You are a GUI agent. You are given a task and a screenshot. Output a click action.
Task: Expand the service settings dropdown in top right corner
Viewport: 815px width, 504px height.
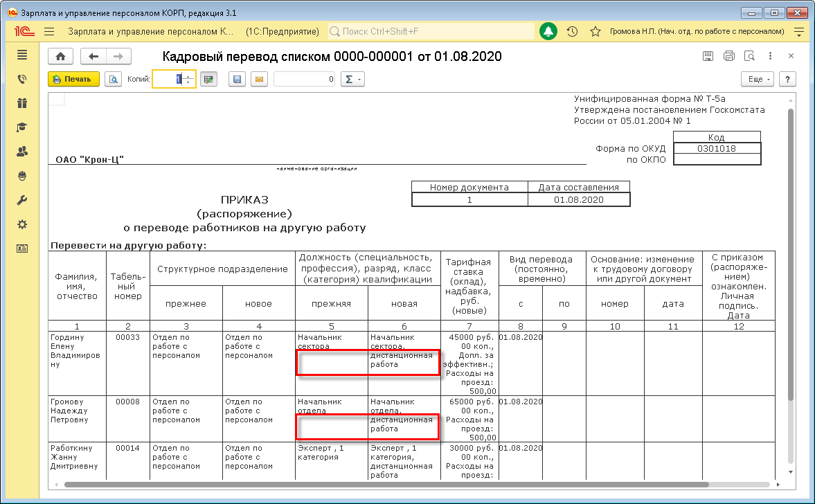point(799,32)
